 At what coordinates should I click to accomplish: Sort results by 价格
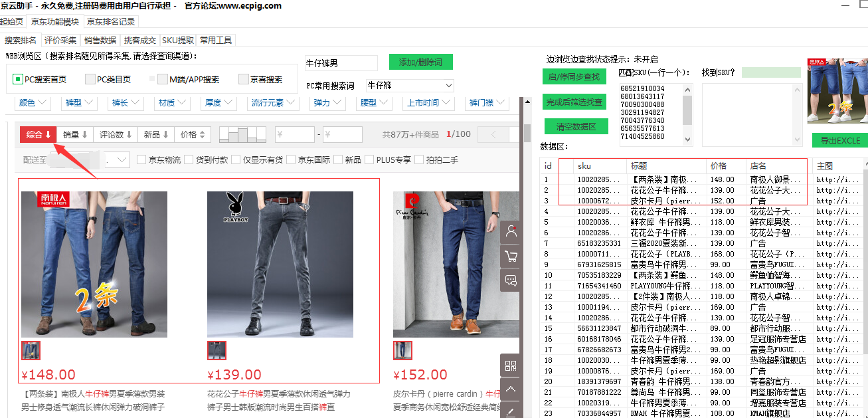[193, 134]
